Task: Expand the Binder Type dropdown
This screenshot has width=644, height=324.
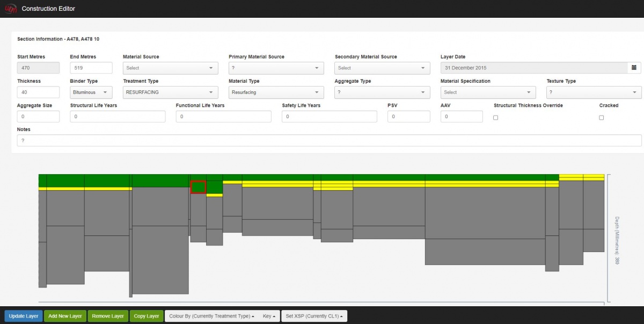Action: click(x=91, y=92)
